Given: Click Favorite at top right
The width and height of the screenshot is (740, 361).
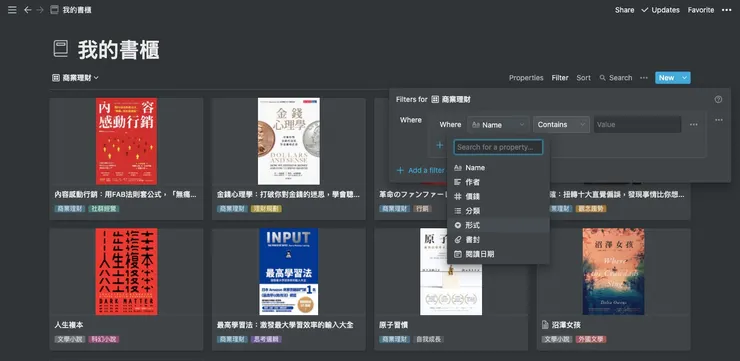Looking at the screenshot, I should 701,10.
